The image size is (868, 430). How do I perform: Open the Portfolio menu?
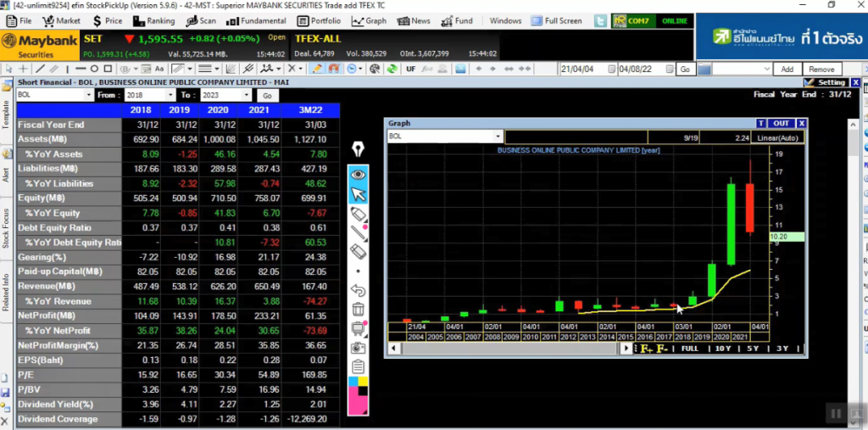(x=319, y=21)
